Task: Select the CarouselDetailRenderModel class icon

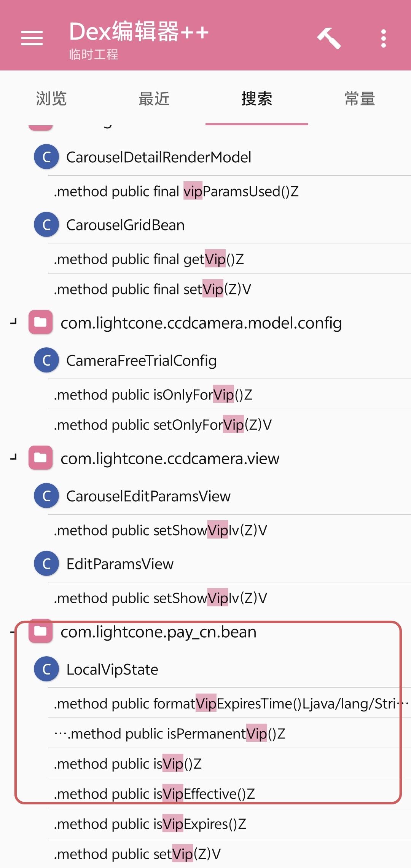Action: coord(46,157)
